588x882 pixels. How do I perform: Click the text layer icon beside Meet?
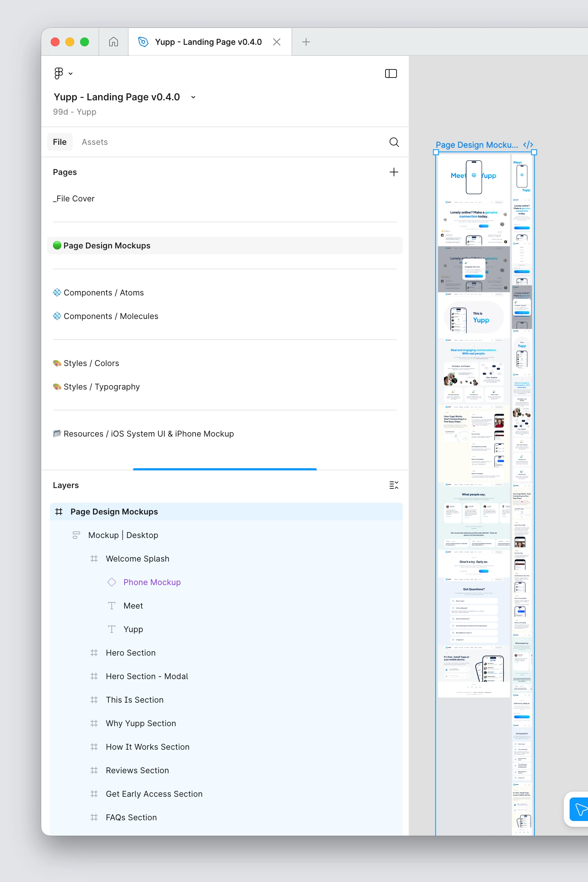tap(112, 606)
